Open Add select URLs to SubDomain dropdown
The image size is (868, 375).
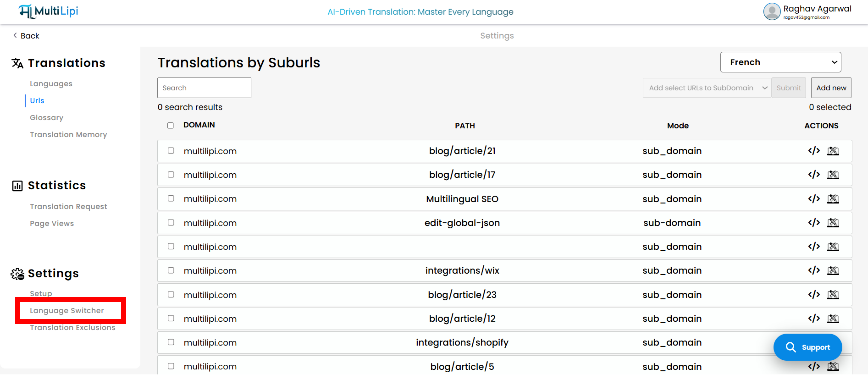click(x=707, y=88)
